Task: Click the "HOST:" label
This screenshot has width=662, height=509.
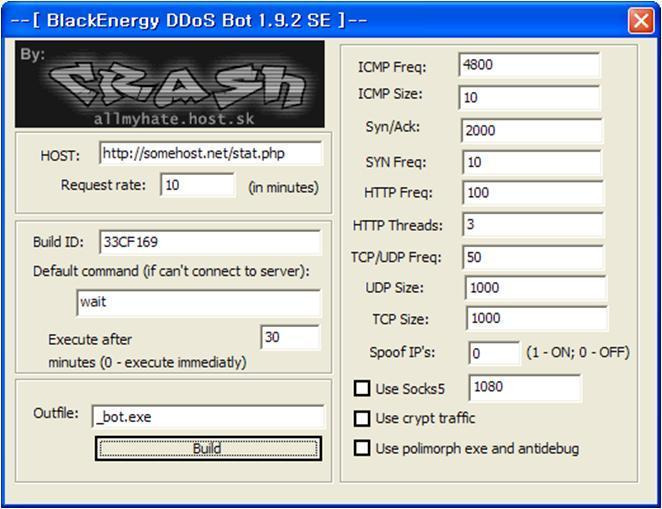Action: pyautogui.click(x=60, y=156)
